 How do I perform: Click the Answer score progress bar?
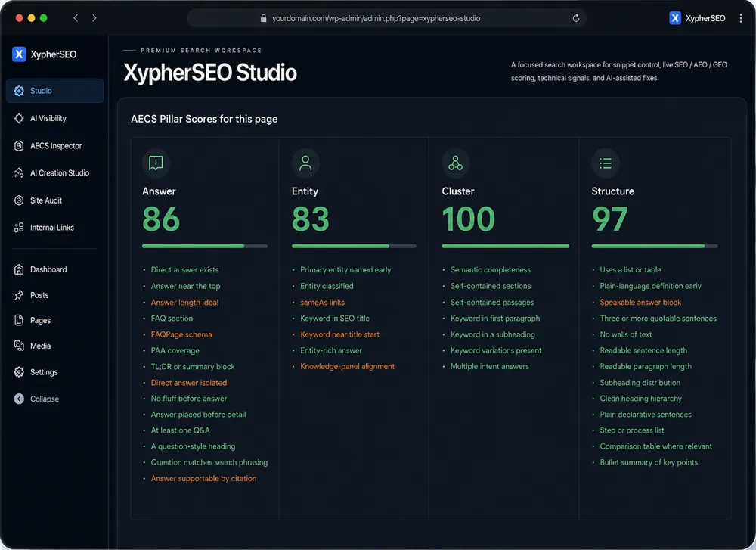(x=204, y=246)
